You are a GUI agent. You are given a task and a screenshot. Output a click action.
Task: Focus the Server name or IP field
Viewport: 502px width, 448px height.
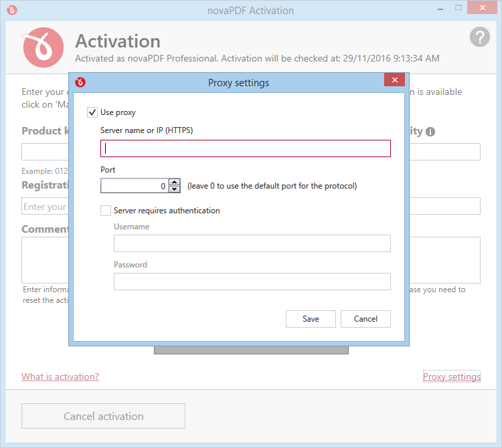(x=245, y=148)
